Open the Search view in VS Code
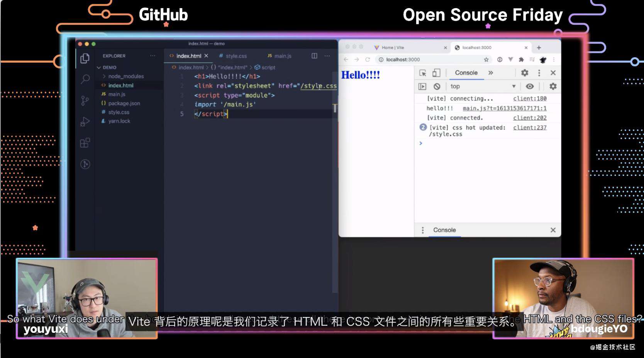The width and height of the screenshot is (644, 358). [85, 79]
